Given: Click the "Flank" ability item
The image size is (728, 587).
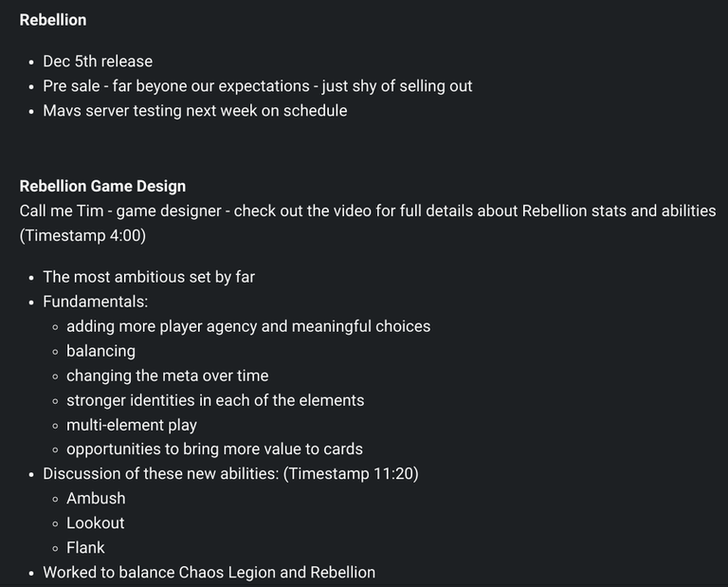Looking at the screenshot, I should 85,548.
